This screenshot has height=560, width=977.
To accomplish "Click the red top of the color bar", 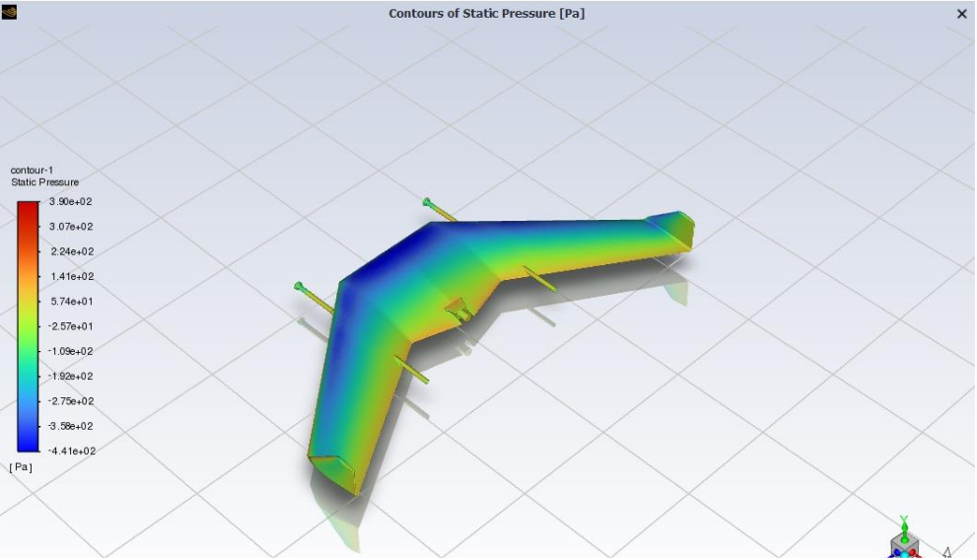I will (28, 207).
